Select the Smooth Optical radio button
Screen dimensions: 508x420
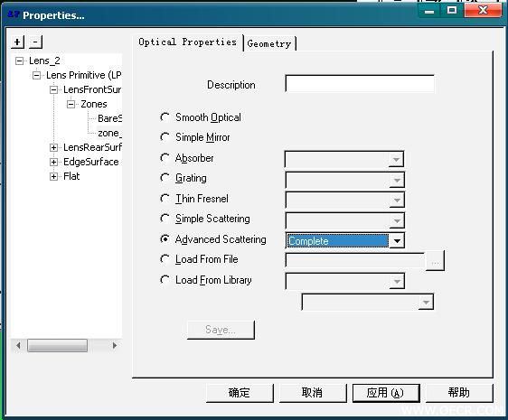tap(165, 117)
